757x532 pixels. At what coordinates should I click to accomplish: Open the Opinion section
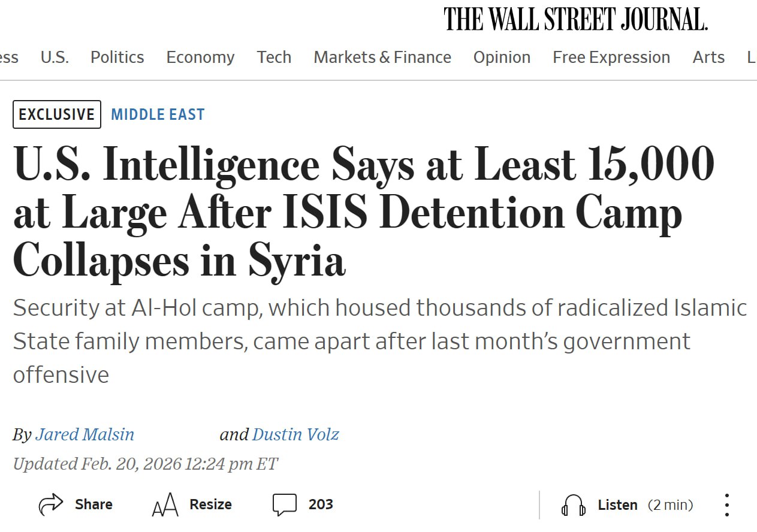[502, 58]
